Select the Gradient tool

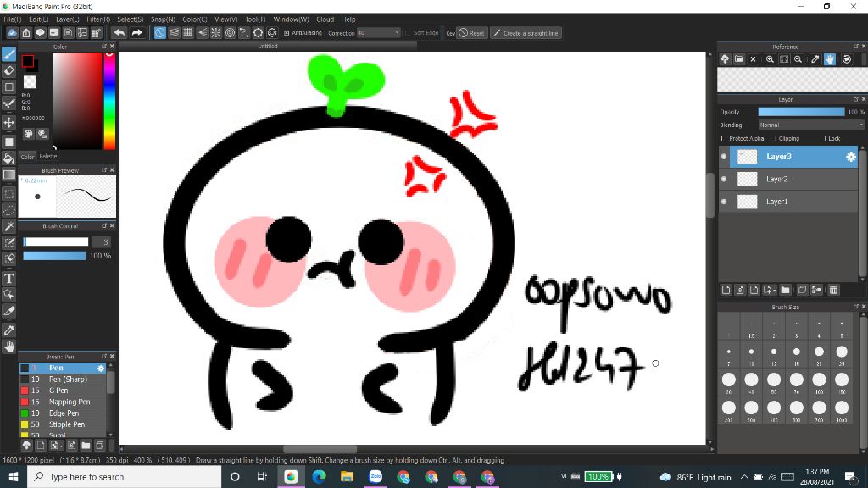point(8,175)
